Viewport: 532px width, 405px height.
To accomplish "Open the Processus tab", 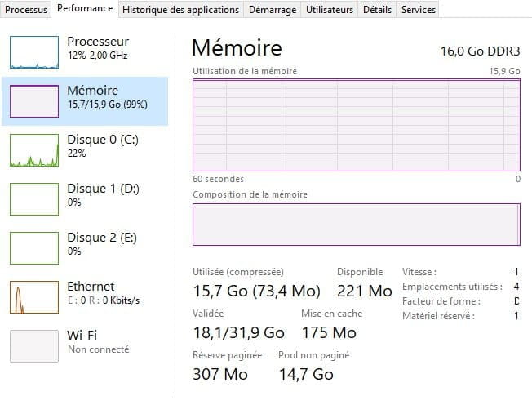I will click(x=26, y=10).
